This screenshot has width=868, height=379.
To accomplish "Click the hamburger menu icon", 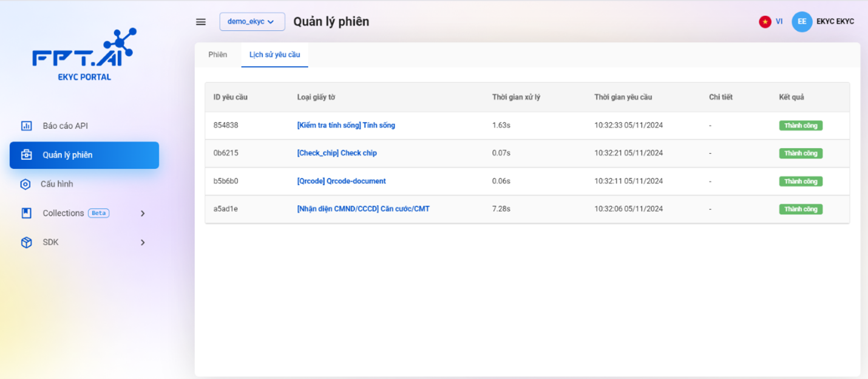I will 201,22.
